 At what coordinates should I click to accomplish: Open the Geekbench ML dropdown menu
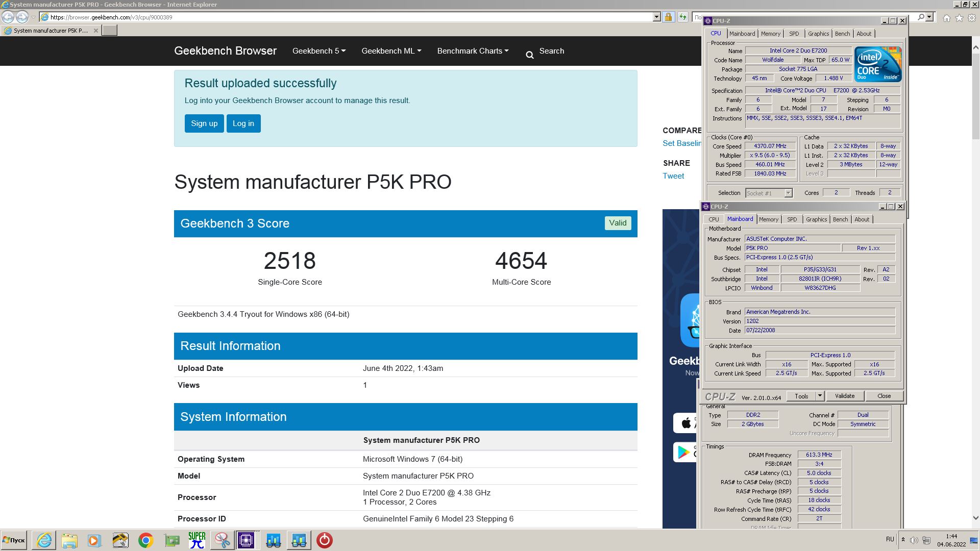pyautogui.click(x=391, y=51)
